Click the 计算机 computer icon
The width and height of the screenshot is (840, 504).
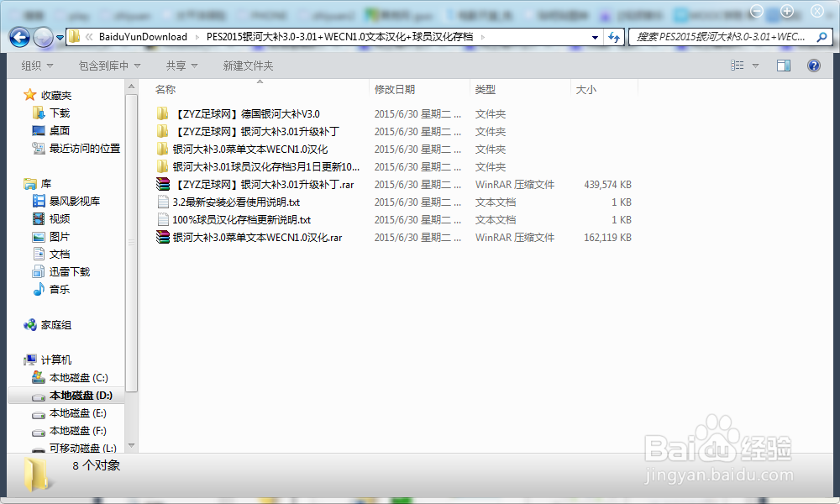[x=30, y=360]
